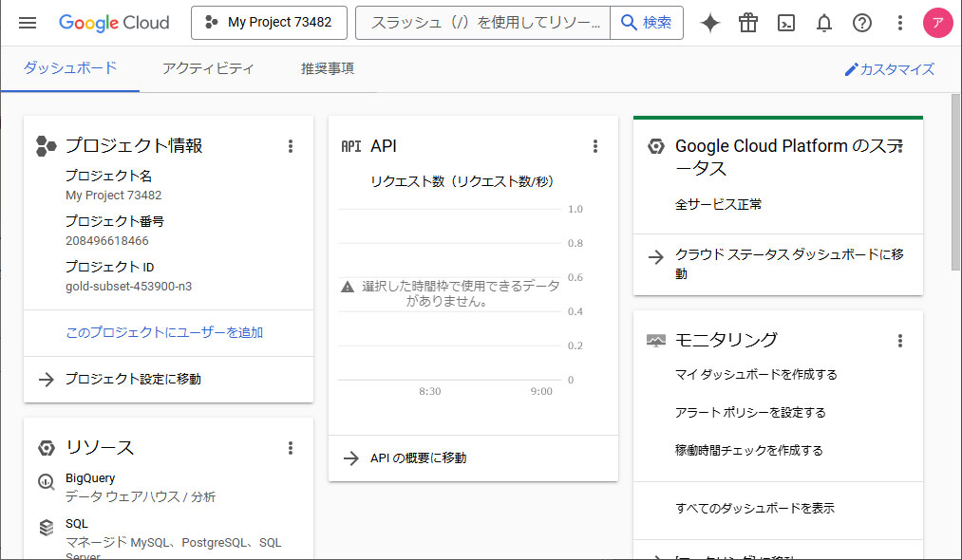Open the Gemini sparkle assistant icon
The height and width of the screenshot is (560, 962).
[710, 23]
